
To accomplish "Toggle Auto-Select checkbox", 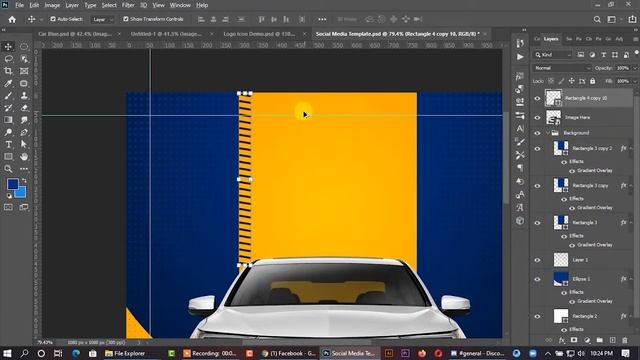I will click(53, 19).
